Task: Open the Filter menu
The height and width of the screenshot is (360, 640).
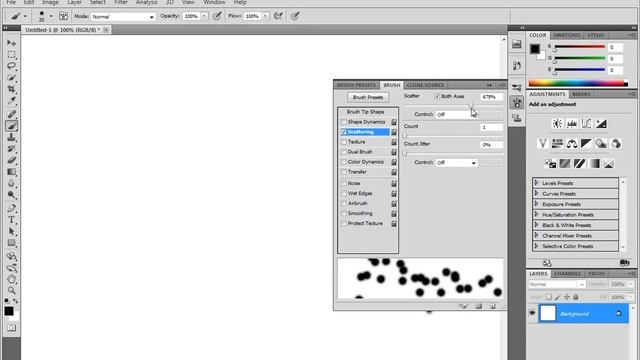Action: point(121,2)
